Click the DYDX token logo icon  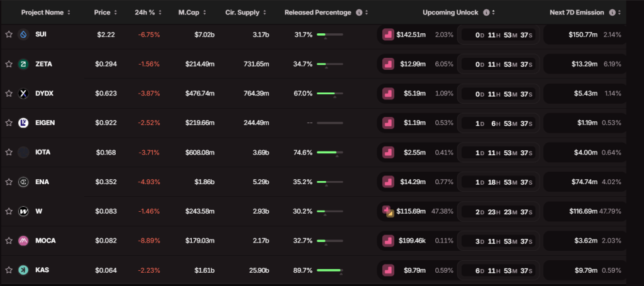[23, 94]
